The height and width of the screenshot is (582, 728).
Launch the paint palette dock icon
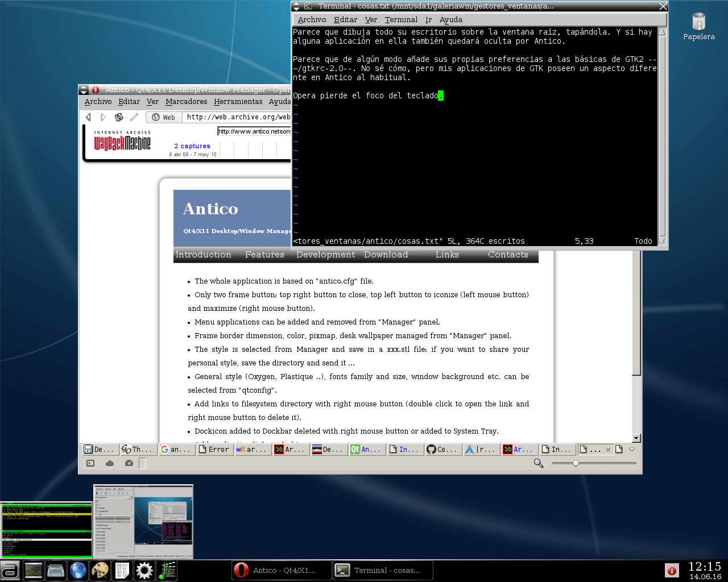(100, 570)
